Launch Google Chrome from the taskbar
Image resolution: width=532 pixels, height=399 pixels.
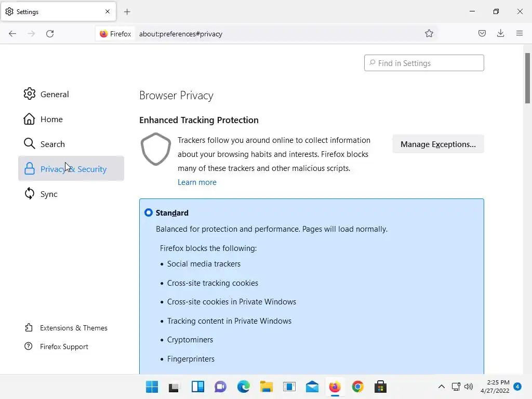click(357, 387)
